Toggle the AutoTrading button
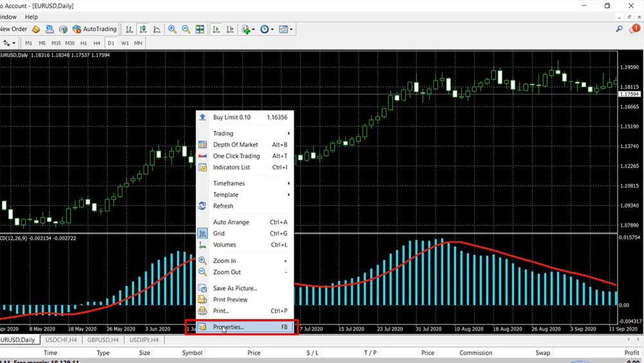 click(x=95, y=29)
